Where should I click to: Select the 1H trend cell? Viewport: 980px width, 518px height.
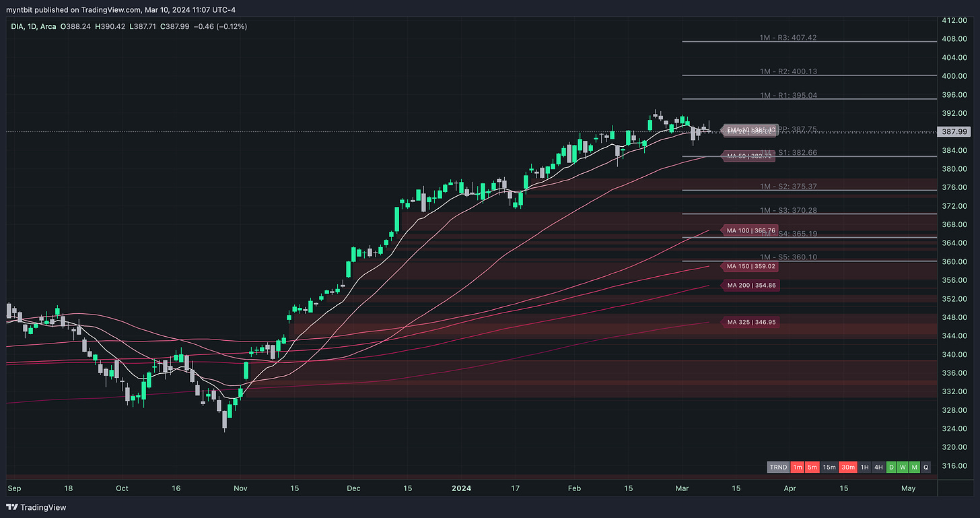(x=864, y=467)
